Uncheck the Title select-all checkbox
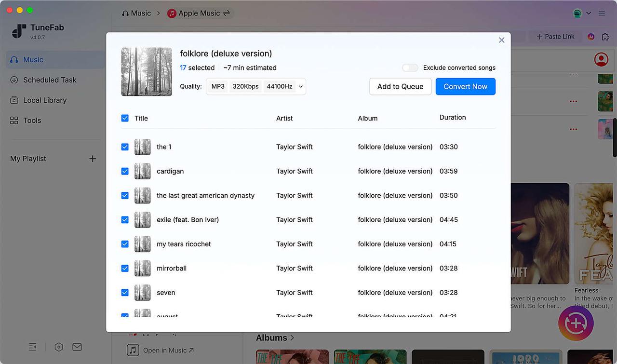 (x=125, y=118)
